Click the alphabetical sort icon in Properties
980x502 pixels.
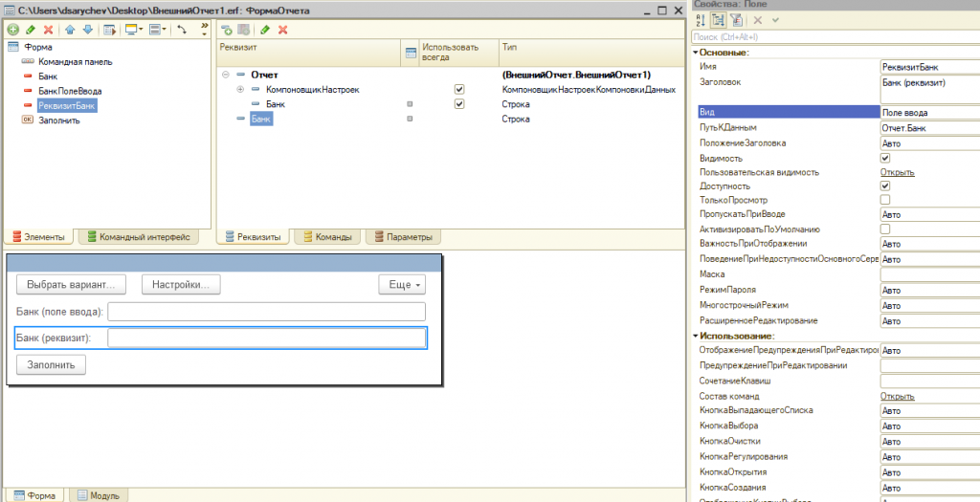coord(701,20)
